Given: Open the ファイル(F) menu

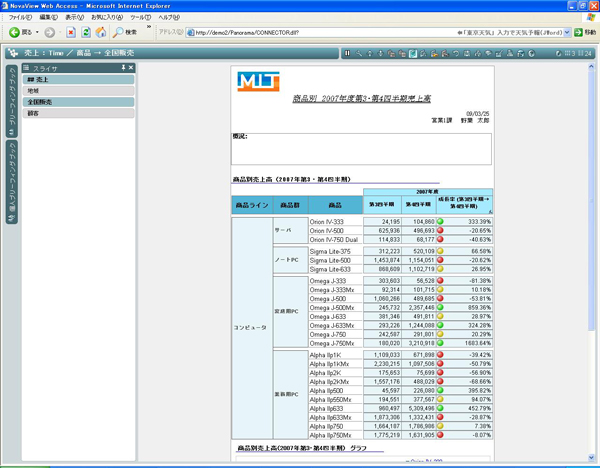Looking at the screenshot, I should coord(20,18).
